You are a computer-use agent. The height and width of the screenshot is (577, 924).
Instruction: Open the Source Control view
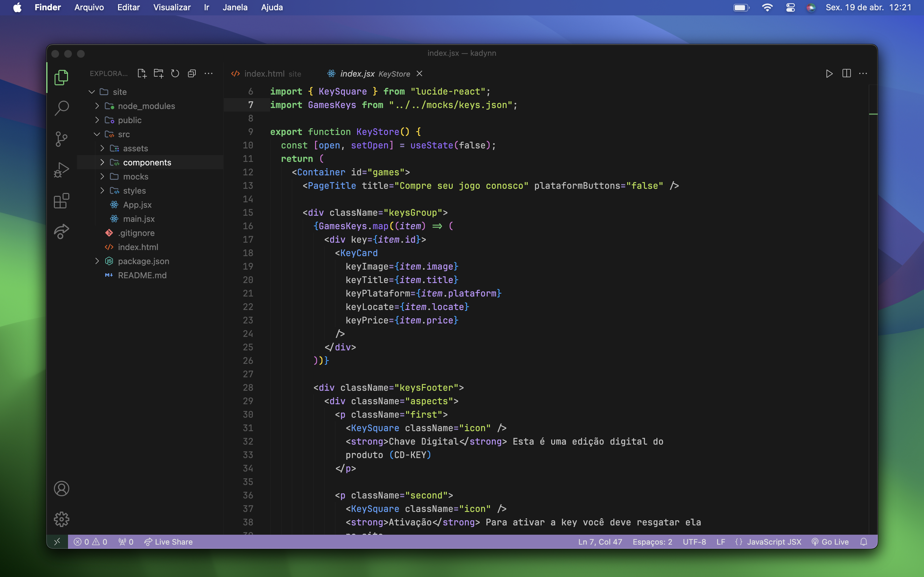point(62,139)
